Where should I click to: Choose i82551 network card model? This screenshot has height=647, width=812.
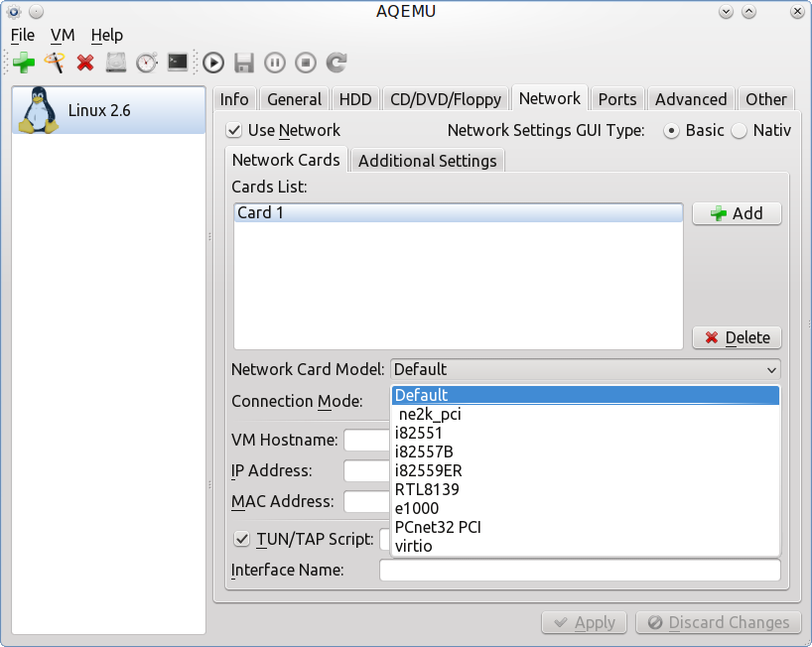coord(586,434)
